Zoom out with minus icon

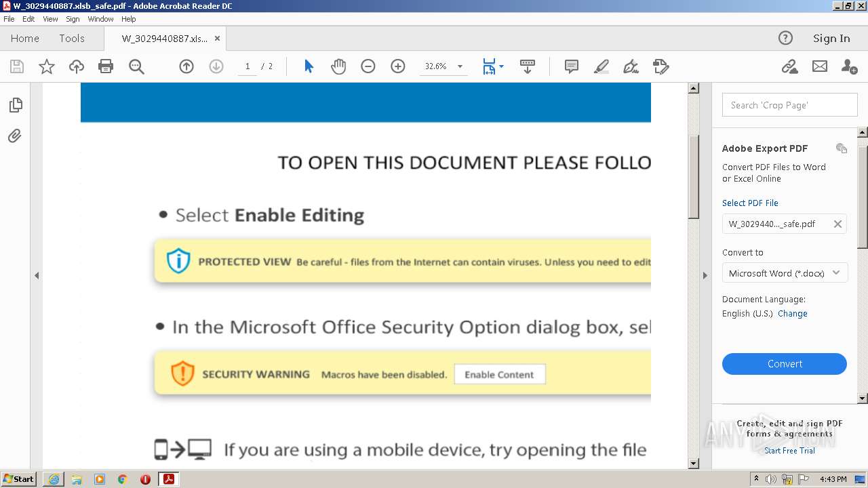pyautogui.click(x=368, y=66)
